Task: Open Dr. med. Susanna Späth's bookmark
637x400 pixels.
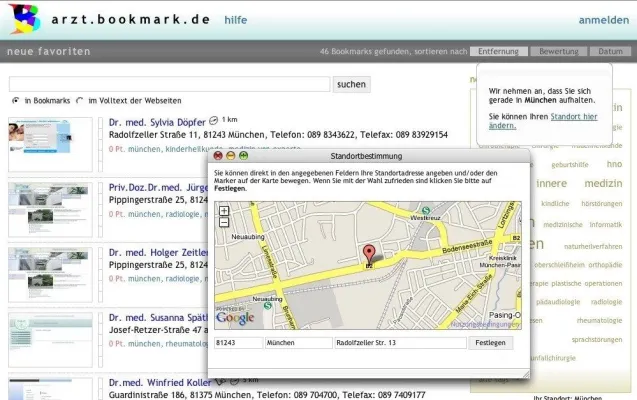Action: click(x=158, y=318)
